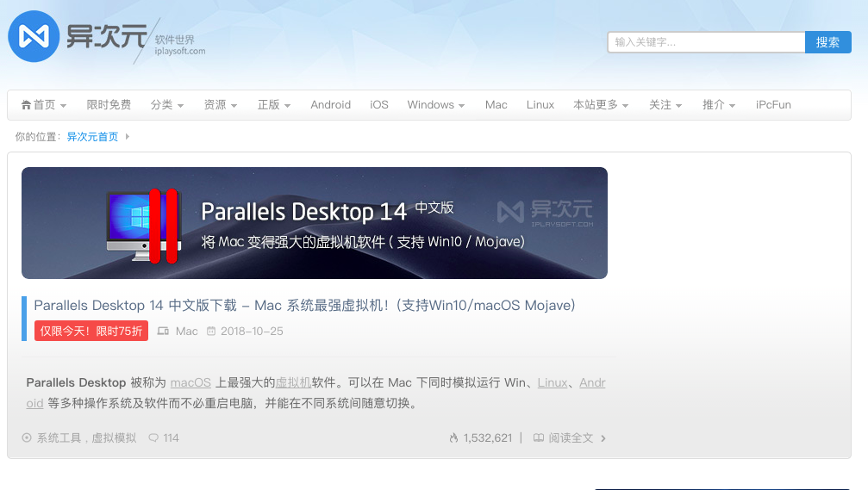Click the 异次元 blue circular logo

(34, 36)
